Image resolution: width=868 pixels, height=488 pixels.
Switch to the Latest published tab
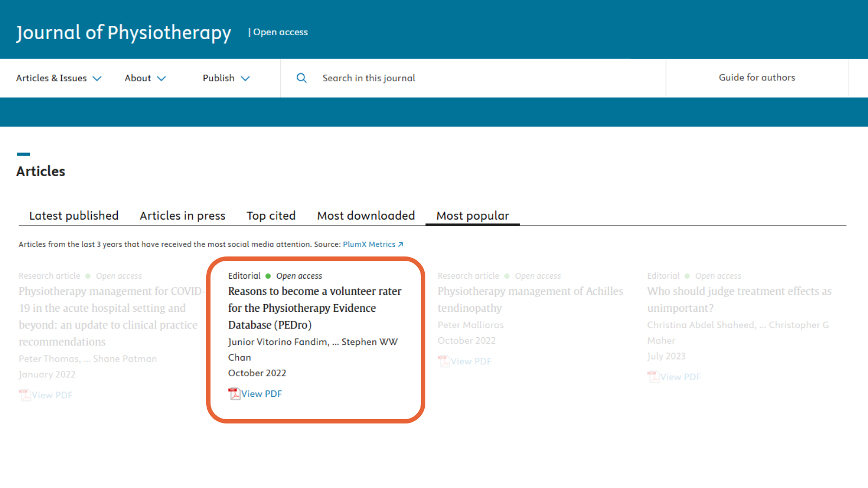tap(74, 216)
